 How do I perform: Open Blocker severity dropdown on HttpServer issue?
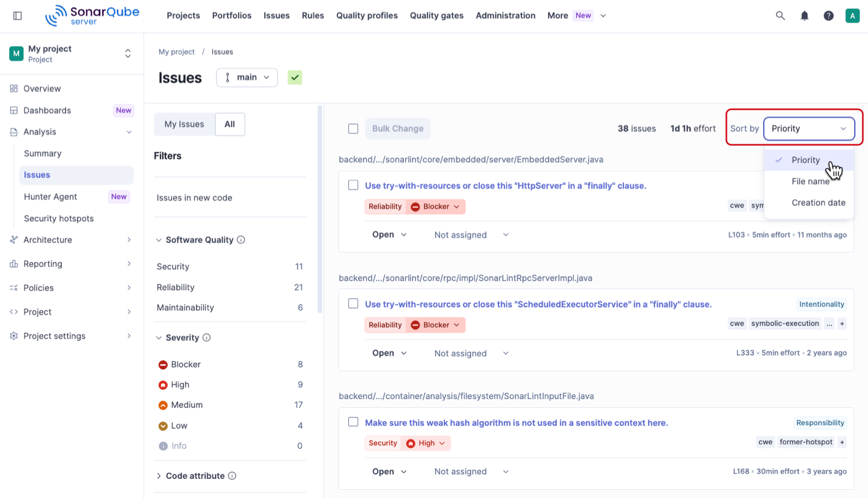pyautogui.click(x=436, y=207)
